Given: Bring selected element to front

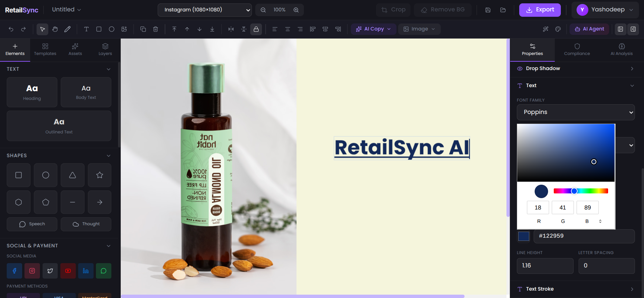Looking at the screenshot, I should coord(174,29).
